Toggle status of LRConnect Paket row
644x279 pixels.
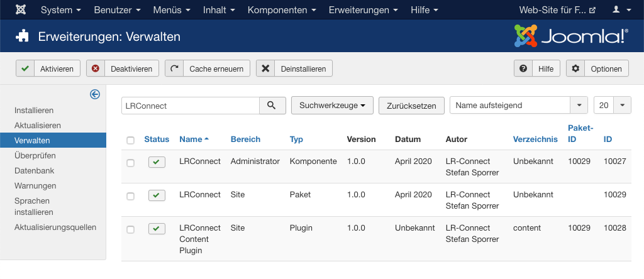(x=157, y=195)
